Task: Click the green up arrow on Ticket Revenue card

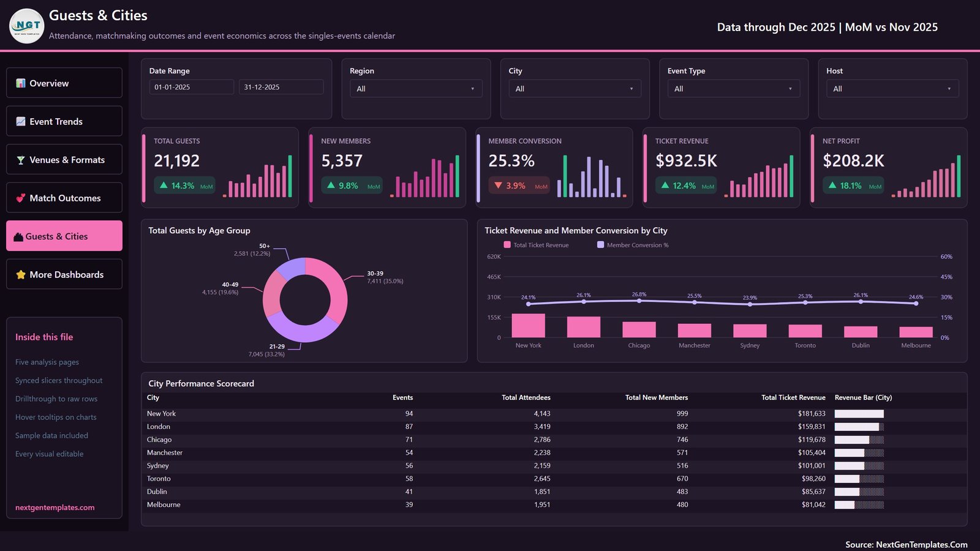Action: point(665,185)
